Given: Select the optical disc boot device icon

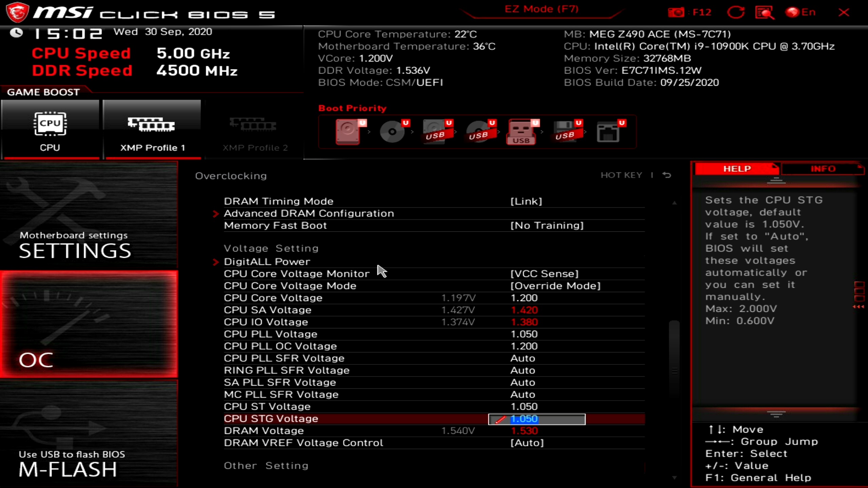Looking at the screenshot, I should click(x=392, y=131).
